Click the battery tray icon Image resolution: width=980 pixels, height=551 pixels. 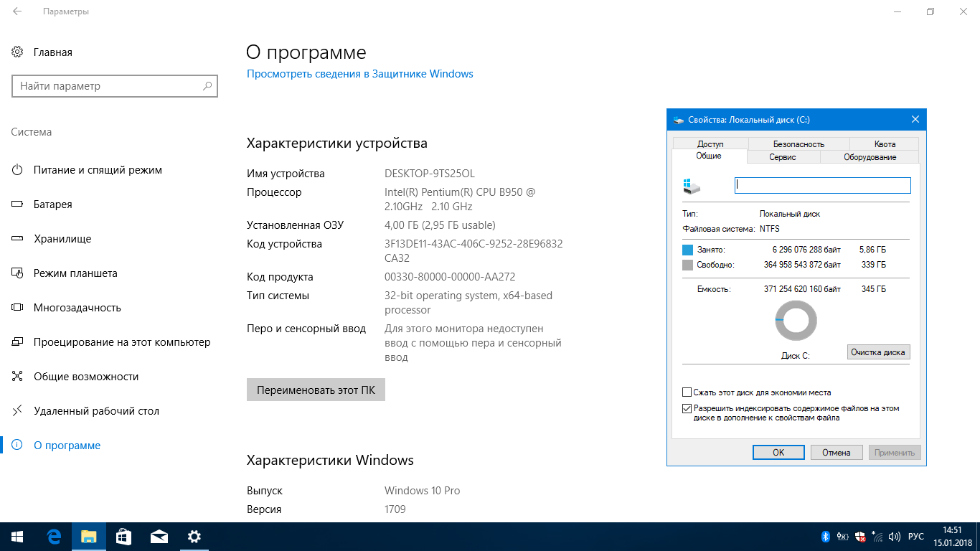(842, 537)
